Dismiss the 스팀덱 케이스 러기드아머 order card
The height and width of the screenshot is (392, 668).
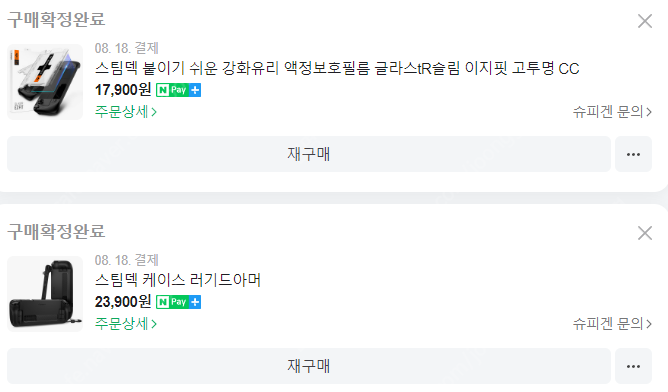click(x=645, y=233)
